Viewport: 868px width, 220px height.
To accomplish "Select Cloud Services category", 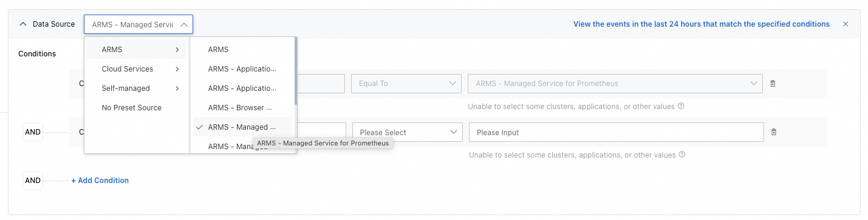I will (136, 69).
